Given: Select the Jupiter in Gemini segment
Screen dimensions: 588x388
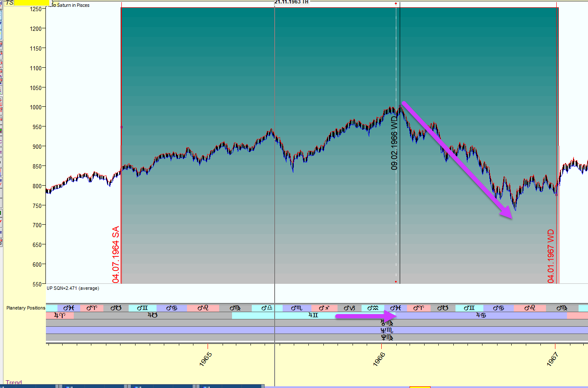Looking at the screenshot, I should tap(313, 316).
